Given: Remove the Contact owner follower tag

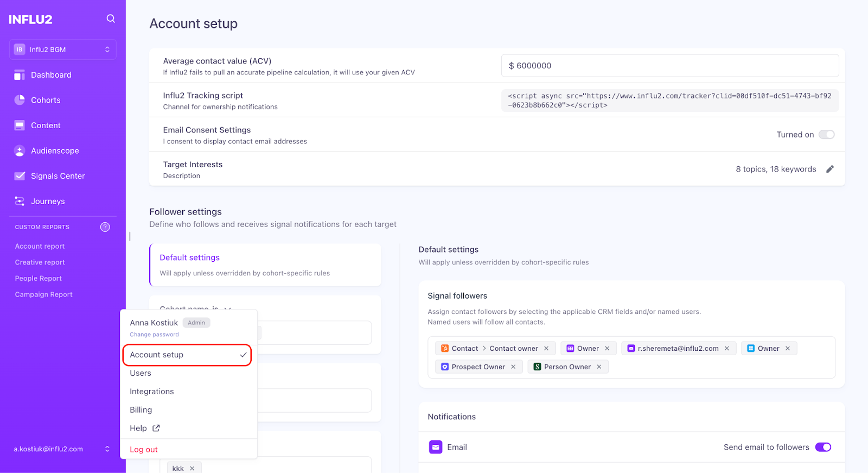Looking at the screenshot, I should click(546, 349).
